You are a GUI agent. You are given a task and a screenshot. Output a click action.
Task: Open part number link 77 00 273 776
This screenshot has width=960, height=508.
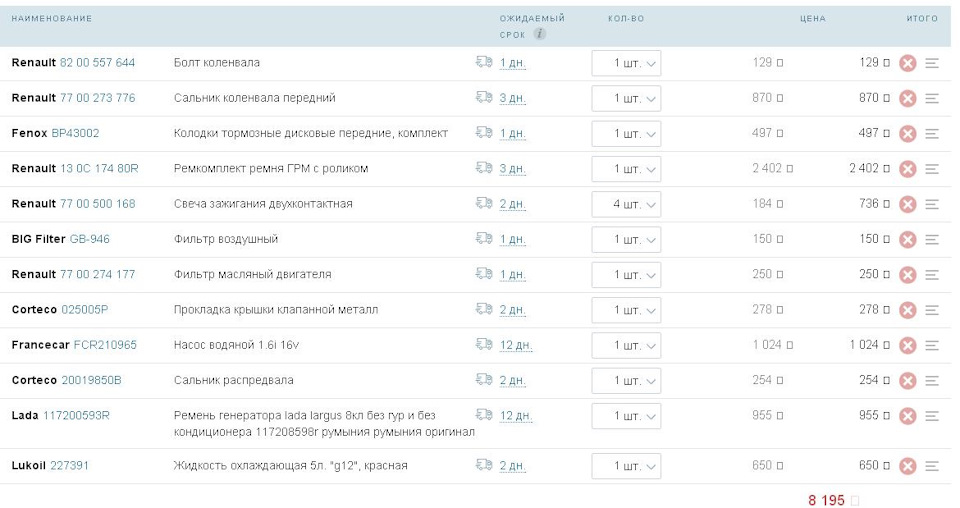coord(97,98)
